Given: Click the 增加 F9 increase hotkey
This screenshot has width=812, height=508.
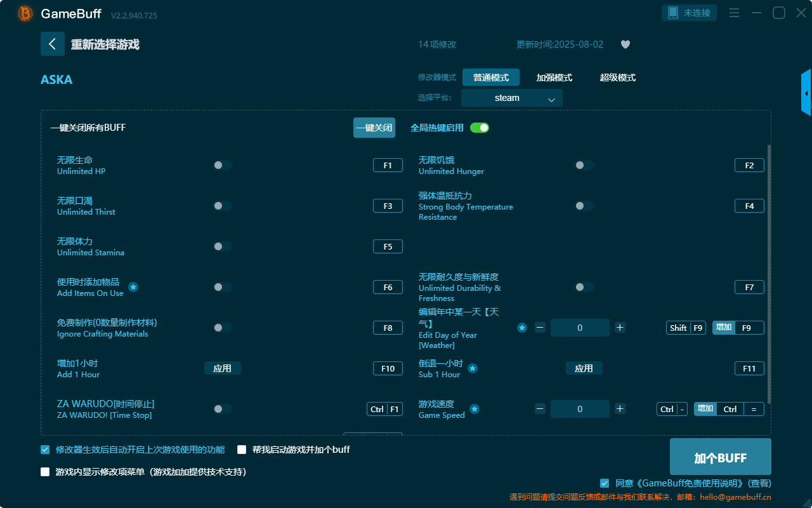Looking at the screenshot, I should pyautogui.click(x=738, y=328).
